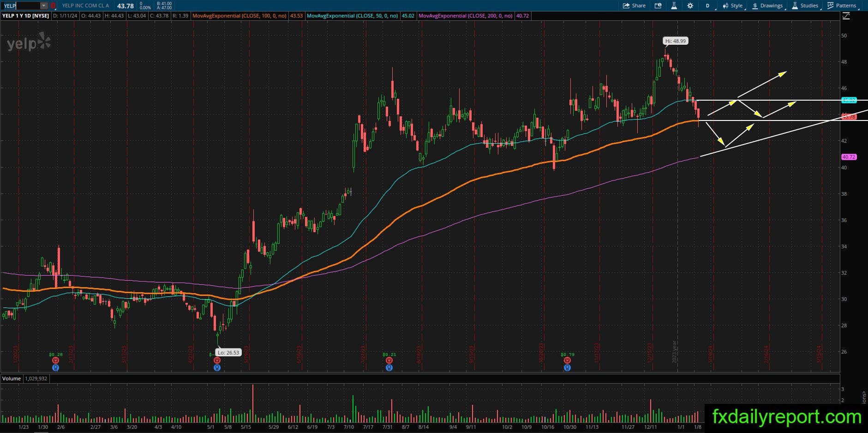Screen dimensions: 868x433
Task: Click the O: 44.43 open value
Action: 92,16
